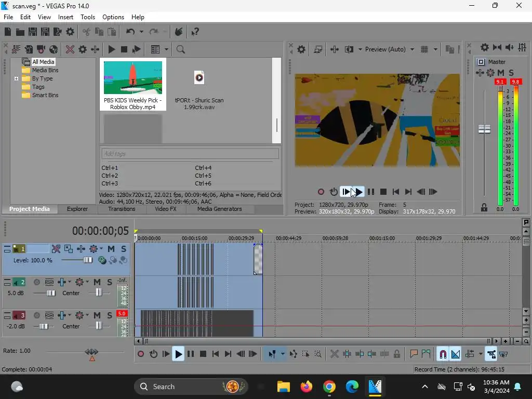Toggle preview on external monitor
The width and height of the screenshot is (532, 399).
click(318, 49)
